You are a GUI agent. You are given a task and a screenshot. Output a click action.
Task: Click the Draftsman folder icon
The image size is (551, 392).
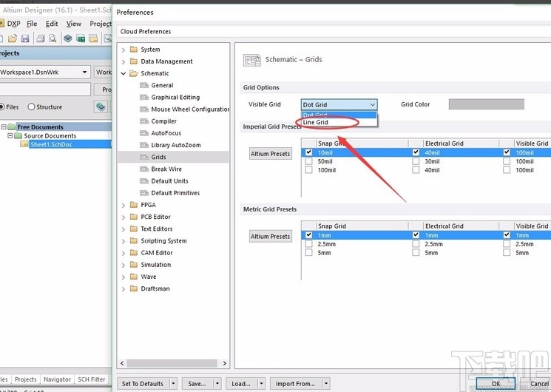click(134, 288)
